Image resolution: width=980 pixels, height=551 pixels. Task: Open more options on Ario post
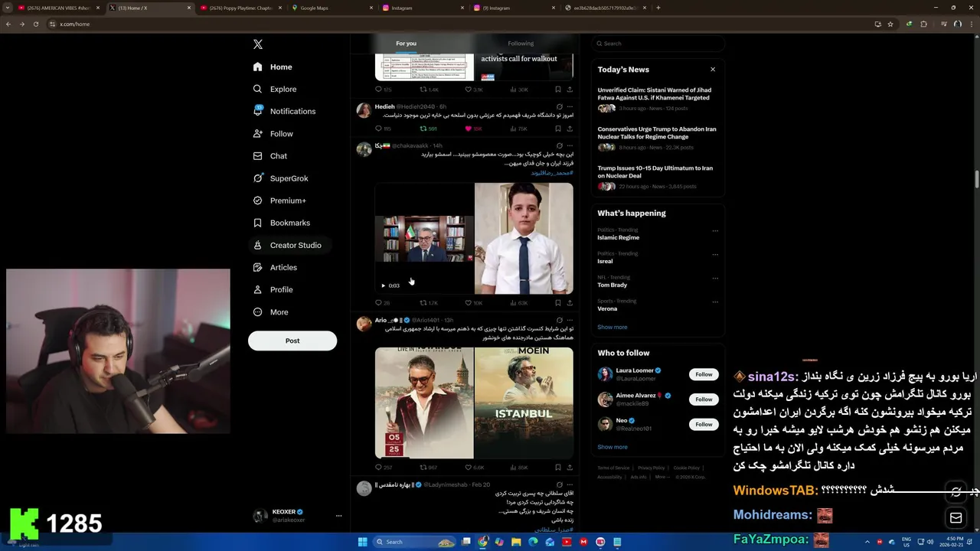[570, 320]
